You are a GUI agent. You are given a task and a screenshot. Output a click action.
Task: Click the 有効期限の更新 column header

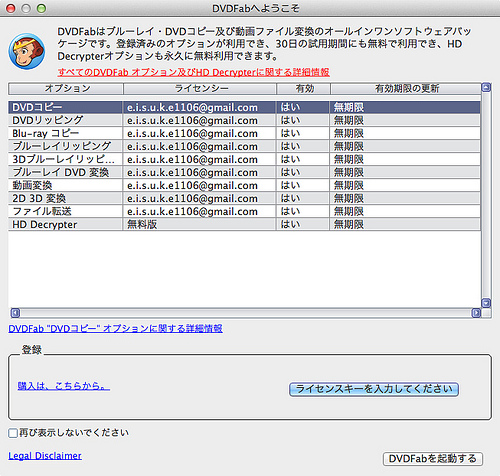(406, 89)
